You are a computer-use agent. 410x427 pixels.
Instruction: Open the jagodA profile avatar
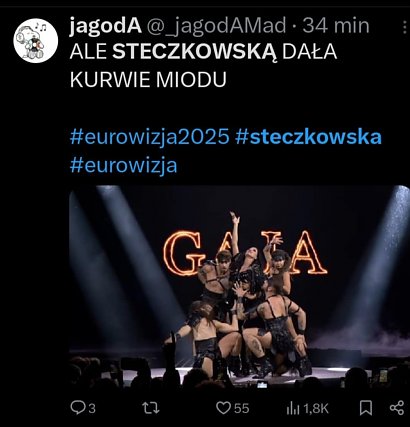coord(36,41)
